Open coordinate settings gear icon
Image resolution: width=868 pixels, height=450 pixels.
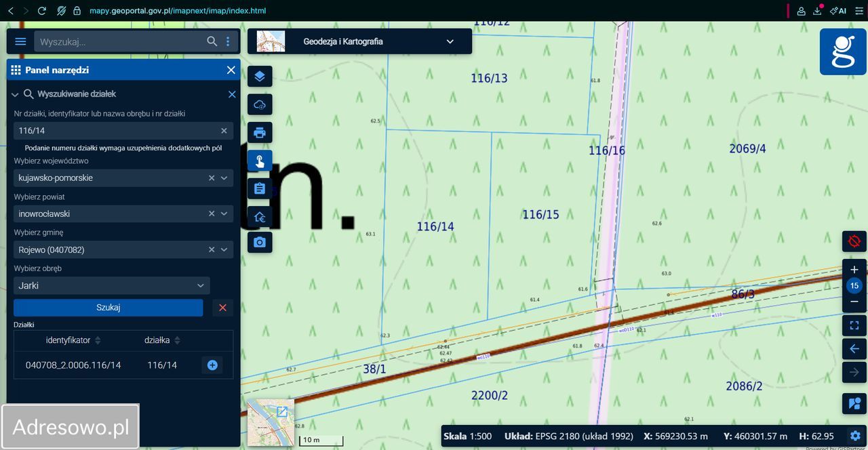[x=855, y=436]
